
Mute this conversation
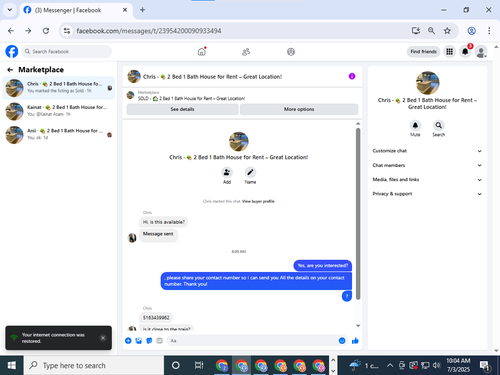coord(415,125)
